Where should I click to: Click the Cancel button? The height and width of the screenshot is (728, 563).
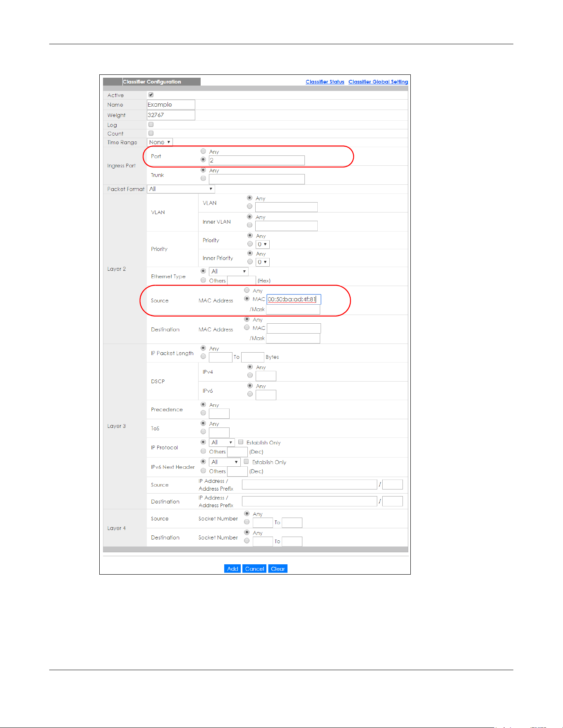(254, 569)
